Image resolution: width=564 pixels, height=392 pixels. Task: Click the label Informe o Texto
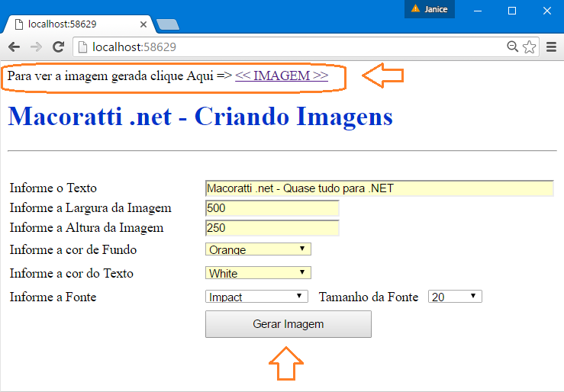click(x=53, y=188)
